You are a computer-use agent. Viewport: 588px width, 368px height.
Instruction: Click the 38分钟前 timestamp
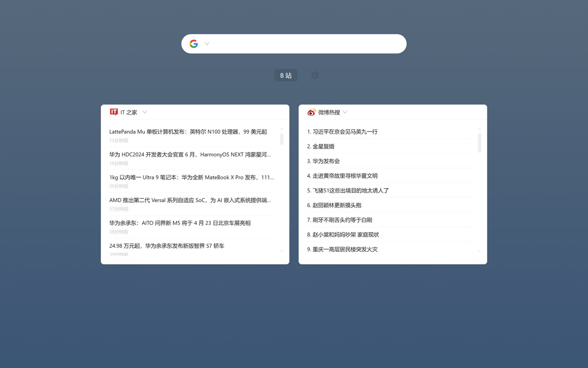(x=119, y=232)
